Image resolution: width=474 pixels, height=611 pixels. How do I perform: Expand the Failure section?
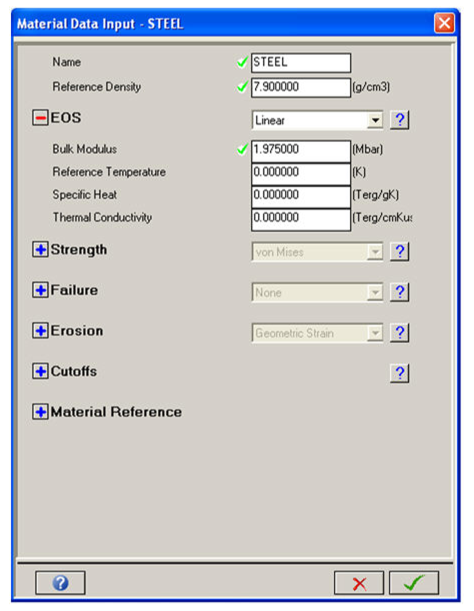pyautogui.click(x=41, y=290)
